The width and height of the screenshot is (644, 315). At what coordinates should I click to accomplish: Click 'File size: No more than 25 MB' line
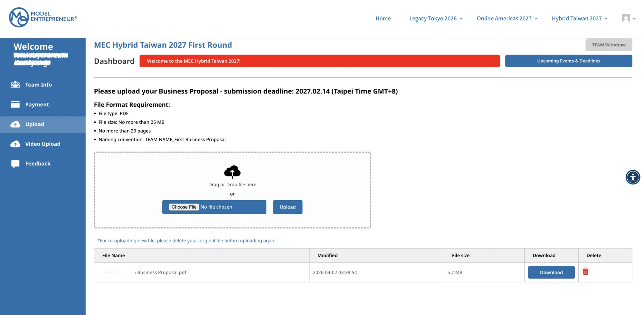pyautogui.click(x=131, y=122)
